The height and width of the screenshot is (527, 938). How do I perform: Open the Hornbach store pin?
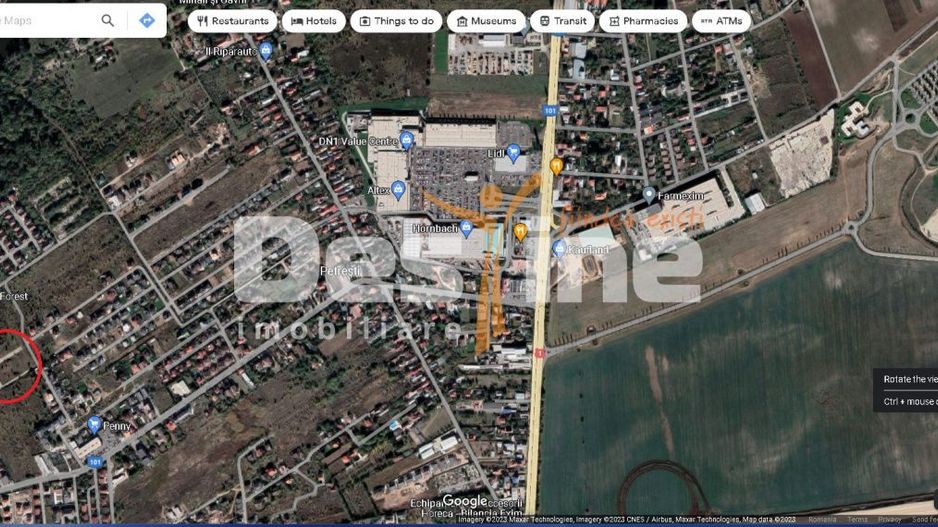pyautogui.click(x=466, y=228)
